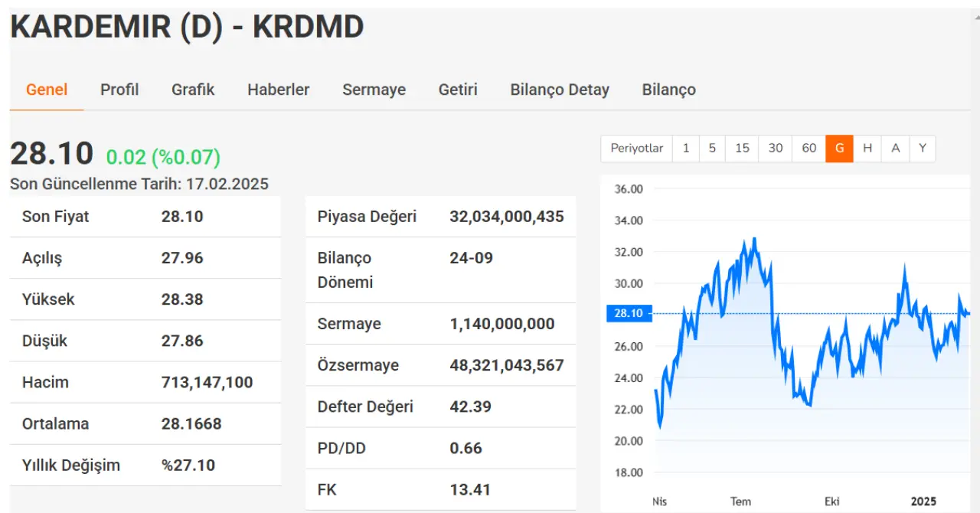Image resolution: width=980 pixels, height=513 pixels.
Task: Open the Grafik tab
Action: [x=193, y=90]
